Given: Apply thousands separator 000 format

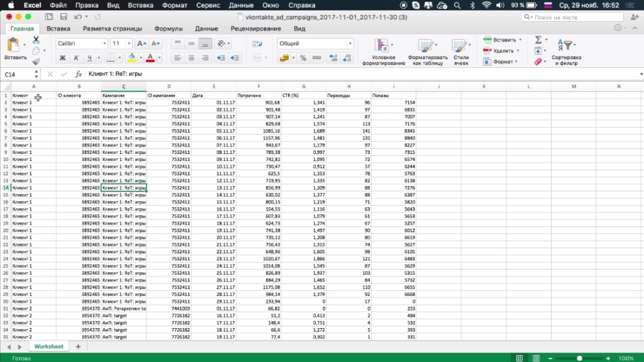Looking at the screenshot, I should [317, 58].
